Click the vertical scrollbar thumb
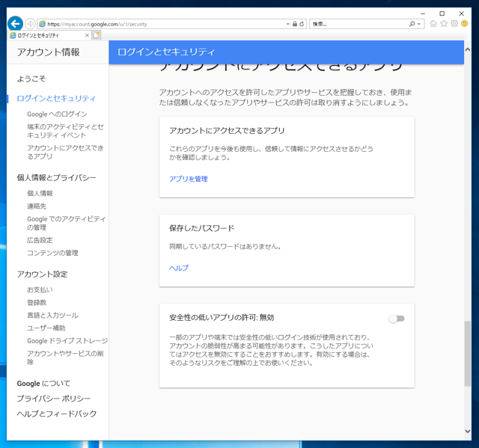The height and width of the screenshot is (448, 479). click(x=467, y=354)
